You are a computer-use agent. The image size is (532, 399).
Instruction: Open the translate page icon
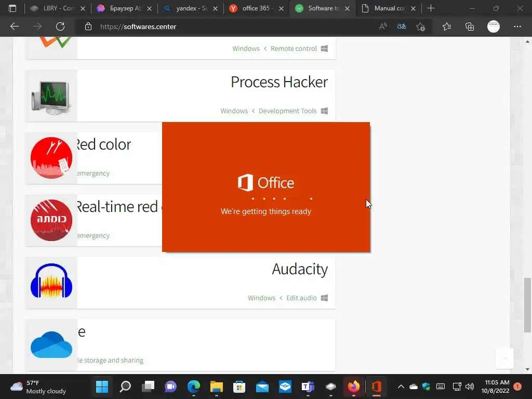click(402, 26)
